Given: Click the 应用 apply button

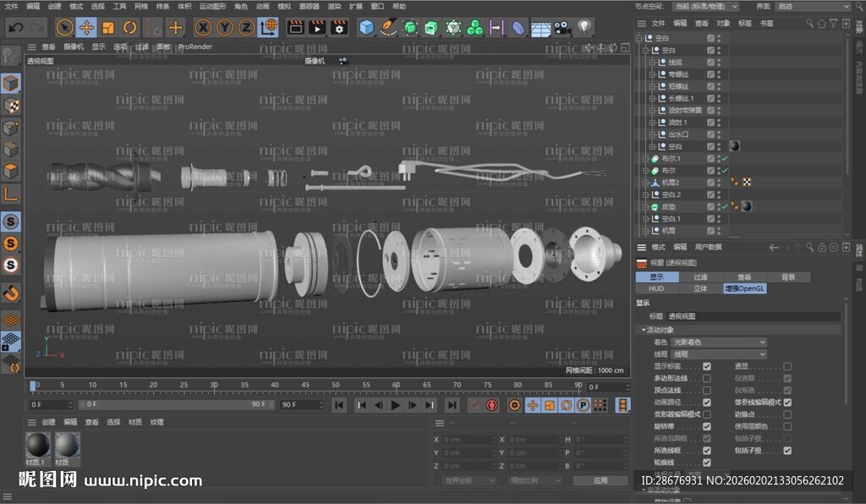Looking at the screenshot, I should (x=601, y=479).
